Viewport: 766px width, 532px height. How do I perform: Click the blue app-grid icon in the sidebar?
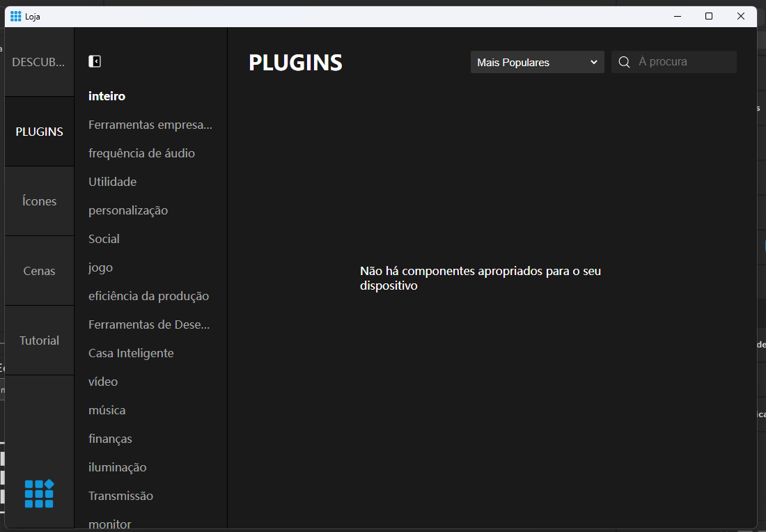click(x=39, y=493)
